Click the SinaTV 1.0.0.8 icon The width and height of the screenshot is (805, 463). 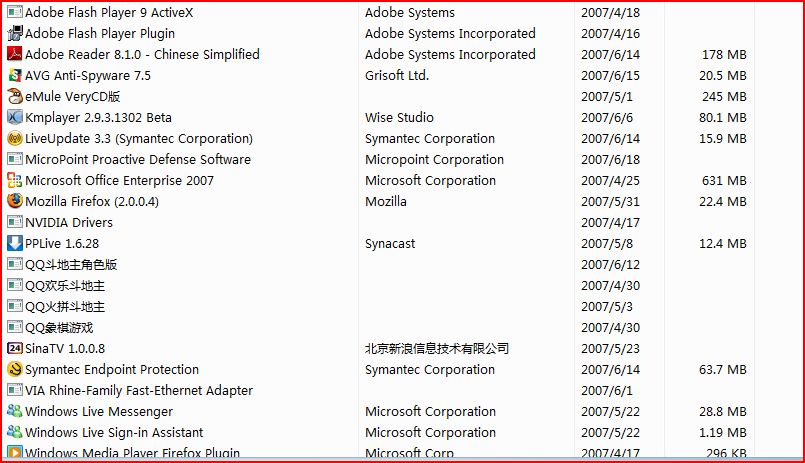14,348
